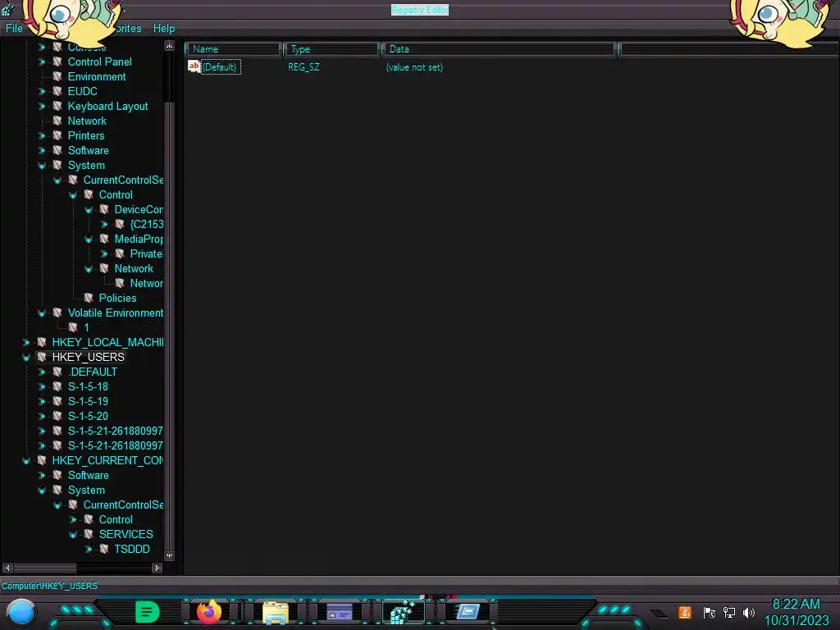Collapse the HKEY_USERS hive
Image resolution: width=840 pixels, height=630 pixels.
pyautogui.click(x=26, y=357)
